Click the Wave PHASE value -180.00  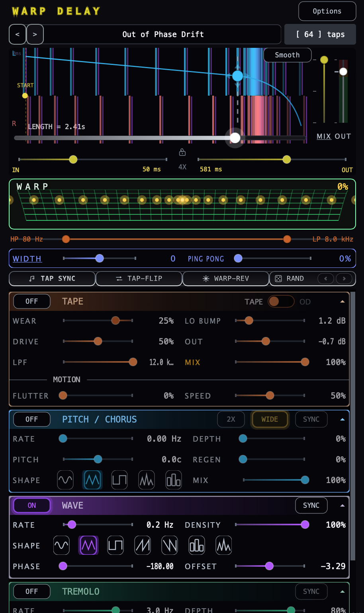[x=160, y=566]
